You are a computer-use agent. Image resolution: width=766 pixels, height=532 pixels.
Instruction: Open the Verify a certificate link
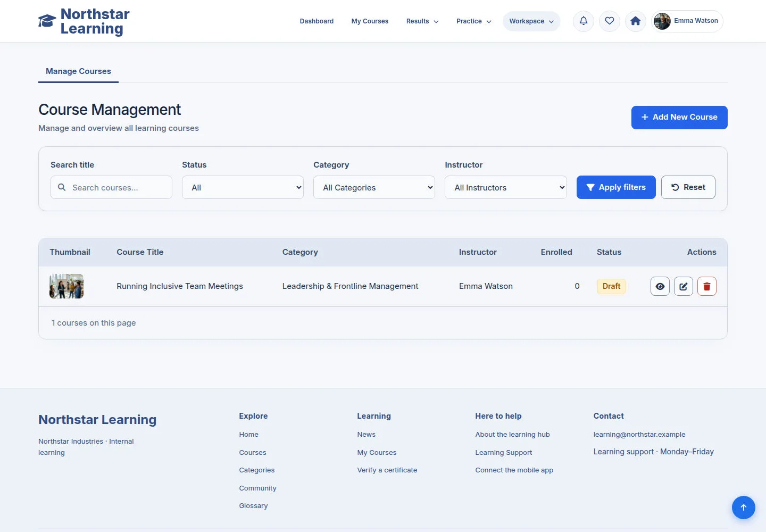pos(387,470)
